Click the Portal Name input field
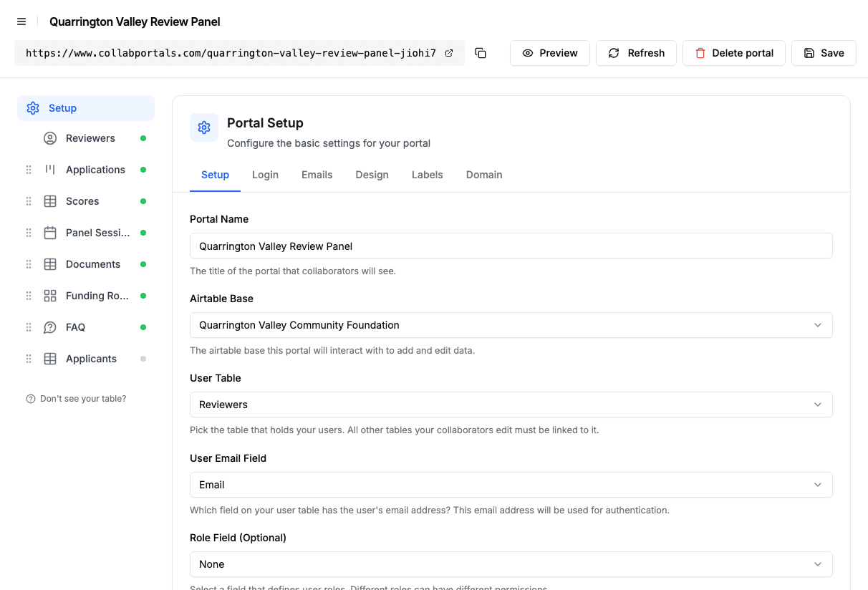This screenshot has width=868, height=590. coord(511,246)
